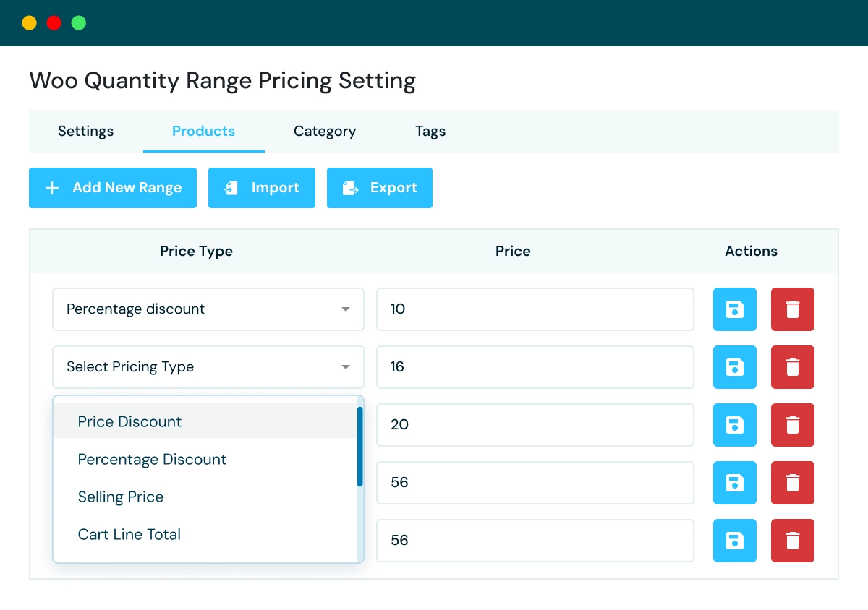Click the Add New Range button label
The image size is (868, 610).
click(x=127, y=188)
